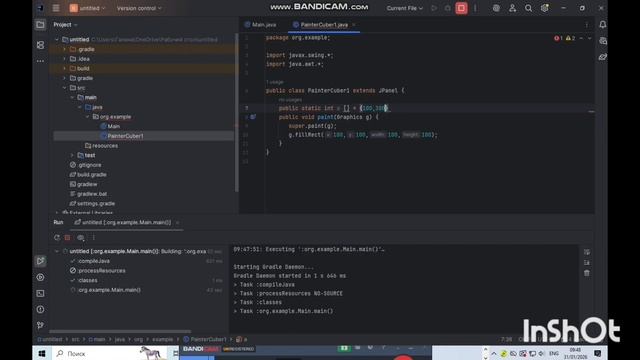Stop the running program from top toolbar
The height and width of the screenshot is (360, 640).
pyautogui.click(x=461, y=8)
